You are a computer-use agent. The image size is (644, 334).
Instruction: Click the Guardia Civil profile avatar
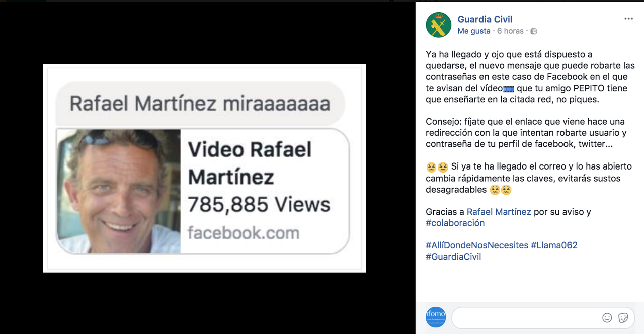(438, 25)
